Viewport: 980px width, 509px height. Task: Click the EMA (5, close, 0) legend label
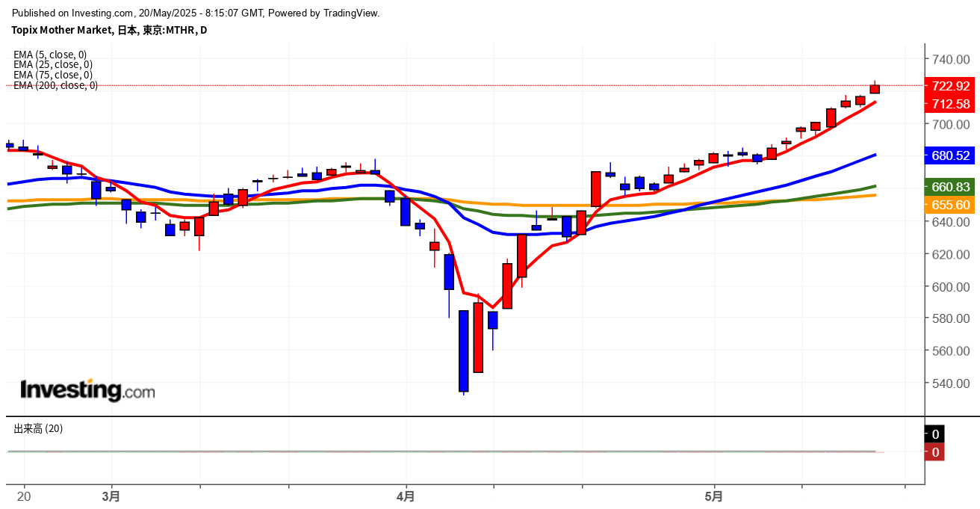pyautogui.click(x=50, y=55)
